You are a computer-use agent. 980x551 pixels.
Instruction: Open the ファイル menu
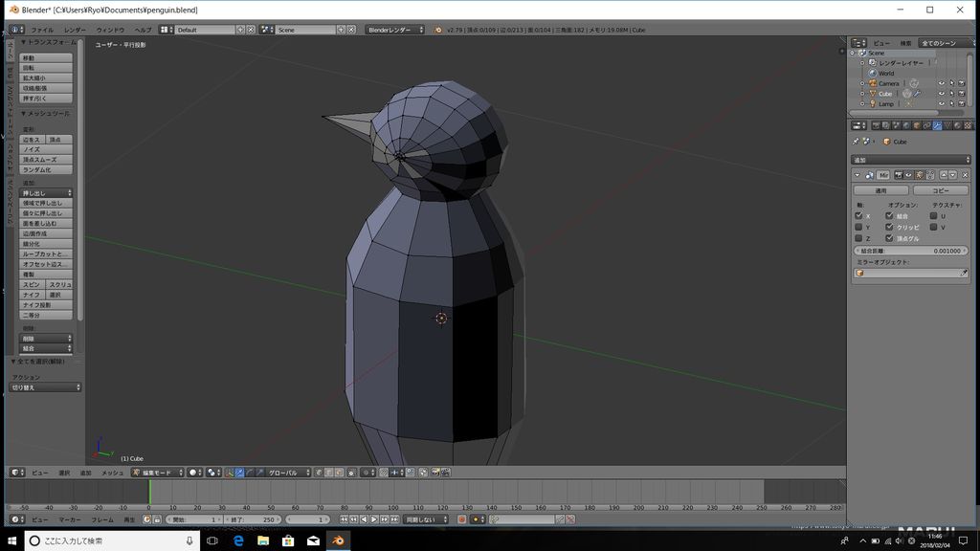(42, 30)
